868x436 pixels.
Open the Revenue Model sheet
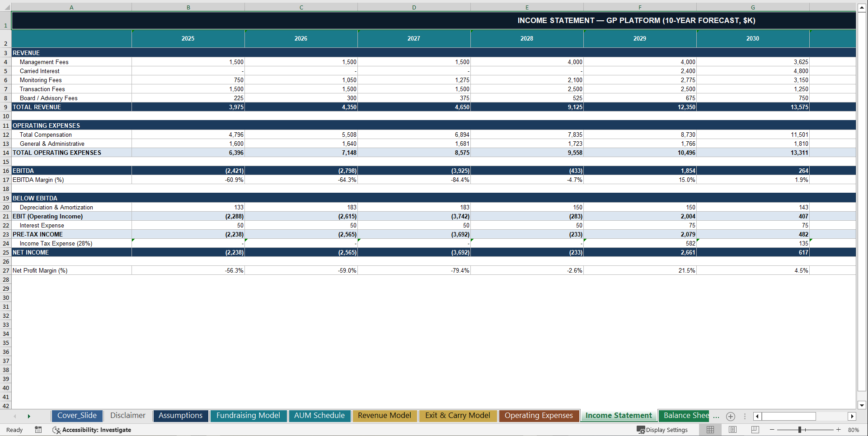point(385,416)
